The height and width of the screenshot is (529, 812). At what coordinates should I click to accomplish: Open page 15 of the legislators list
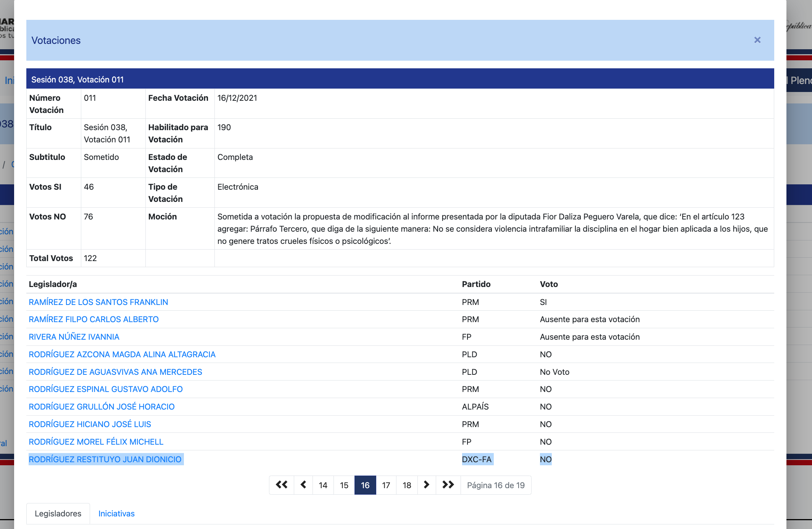344,485
